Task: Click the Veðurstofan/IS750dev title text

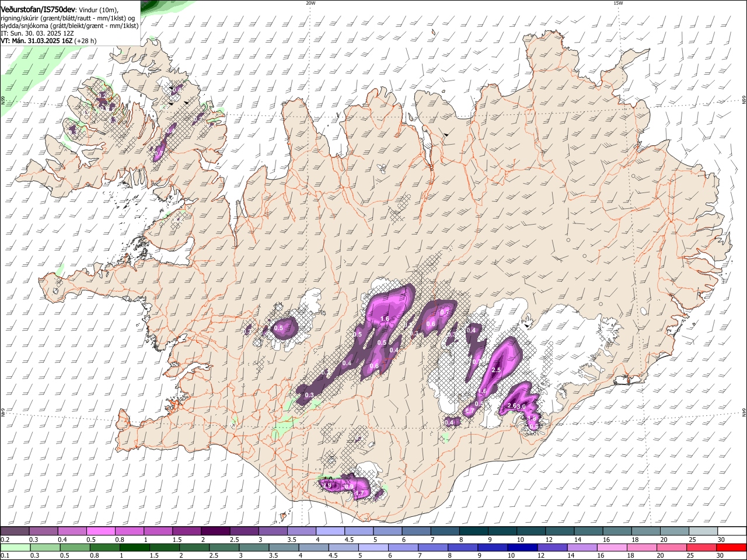Action: coord(38,10)
